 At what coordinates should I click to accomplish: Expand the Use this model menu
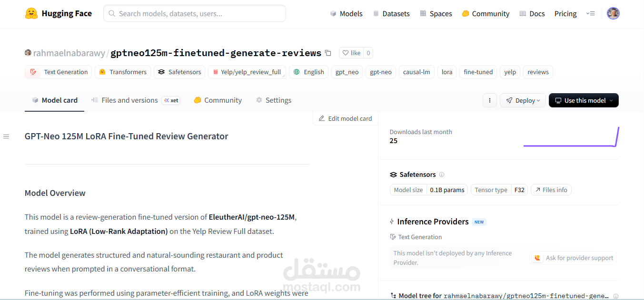(584, 100)
